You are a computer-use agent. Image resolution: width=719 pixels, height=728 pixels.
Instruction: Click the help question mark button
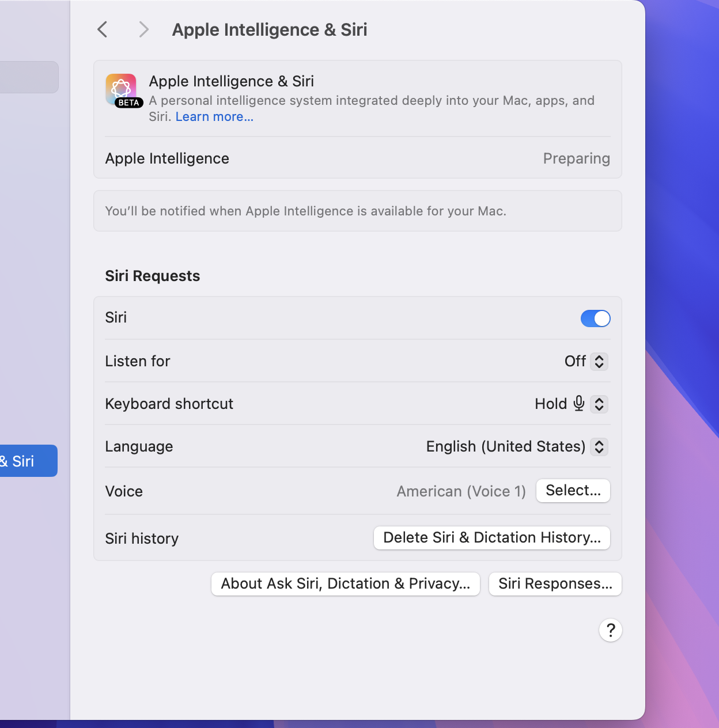coord(611,630)
